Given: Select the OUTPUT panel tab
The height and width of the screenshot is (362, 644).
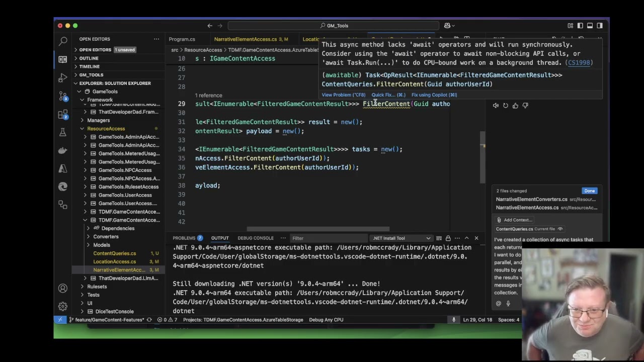Looking at the screenshot, I should coord(220,238).
